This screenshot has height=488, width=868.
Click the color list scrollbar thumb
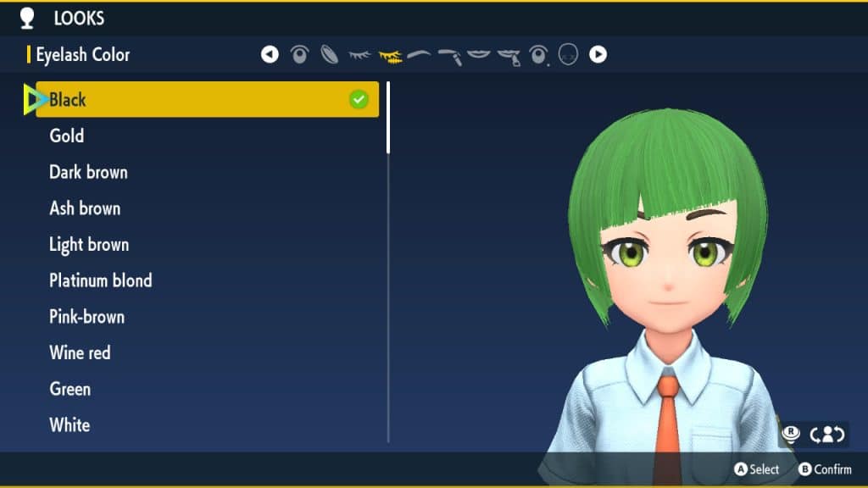tap(388, 118)
